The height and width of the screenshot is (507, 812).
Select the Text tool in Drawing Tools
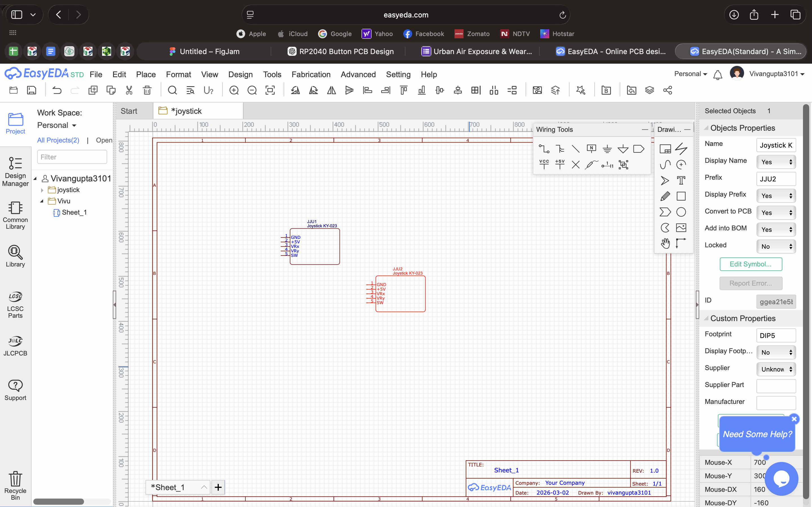[x=681, y=180]
